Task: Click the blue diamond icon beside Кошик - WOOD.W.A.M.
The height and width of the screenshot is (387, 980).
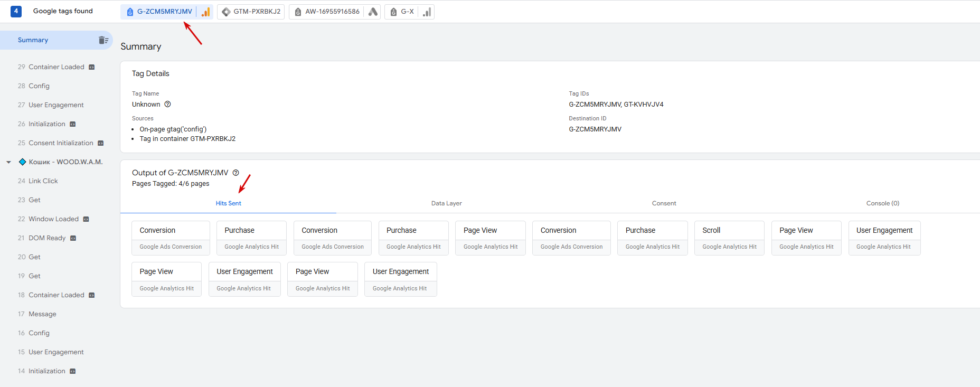Action: click(22, 162)
